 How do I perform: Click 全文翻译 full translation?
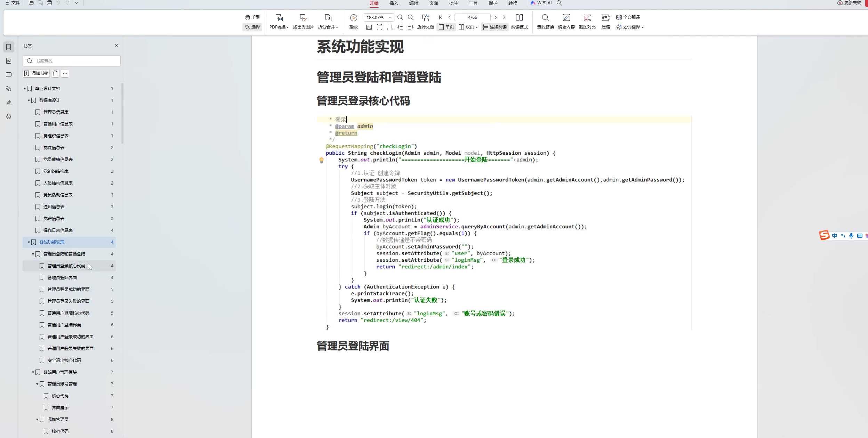pyautogui.click(x=628, y=17)
